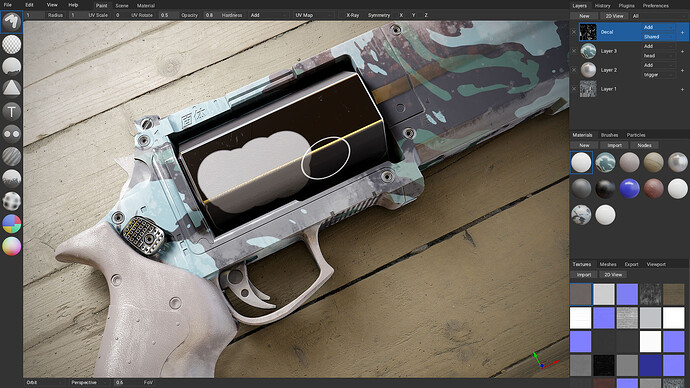
Task: Toggle symmetry on the Z axis
Action: click(x=426, y=15)
